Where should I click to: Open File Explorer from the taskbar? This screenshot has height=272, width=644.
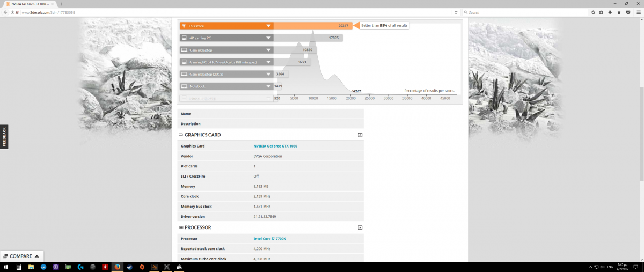(x=31, y=267)
